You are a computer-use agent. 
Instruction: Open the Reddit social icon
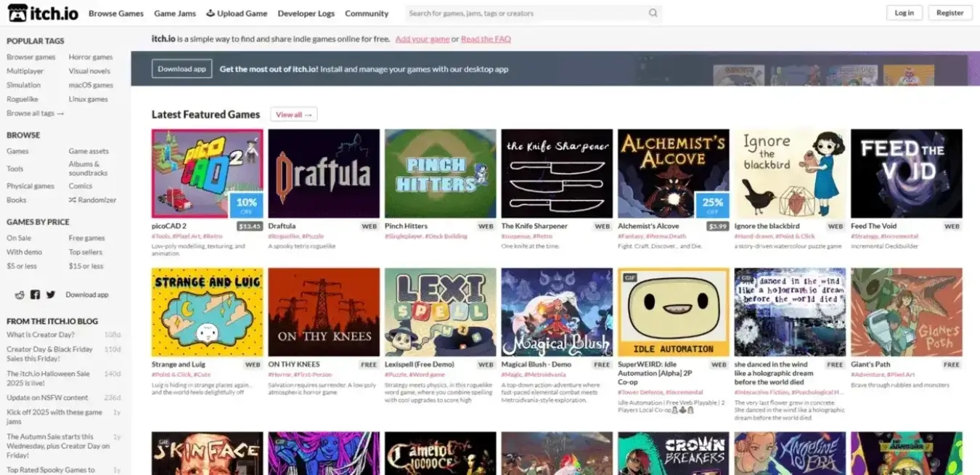point(20,295)
